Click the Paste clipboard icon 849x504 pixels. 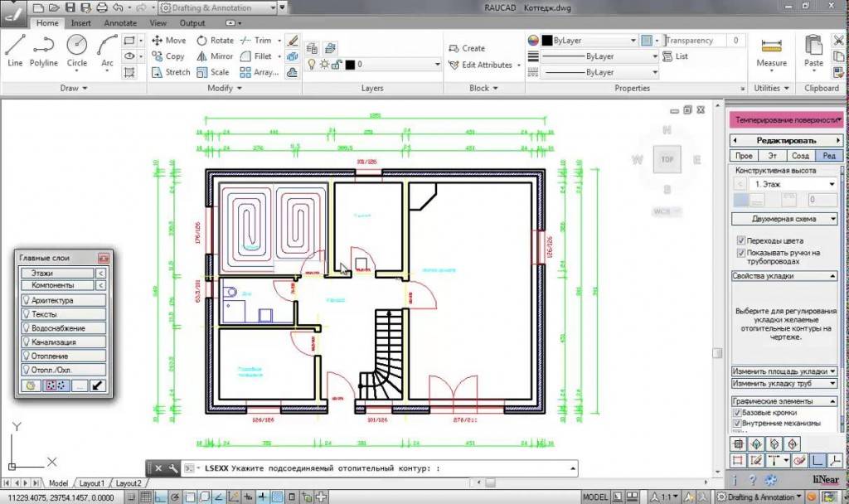click(814, 50)
